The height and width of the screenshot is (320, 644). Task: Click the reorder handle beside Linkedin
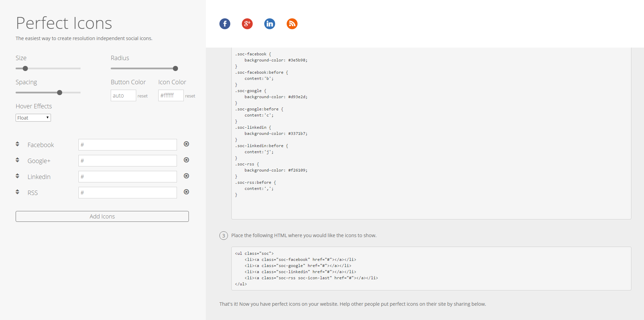tap(17, 176)
